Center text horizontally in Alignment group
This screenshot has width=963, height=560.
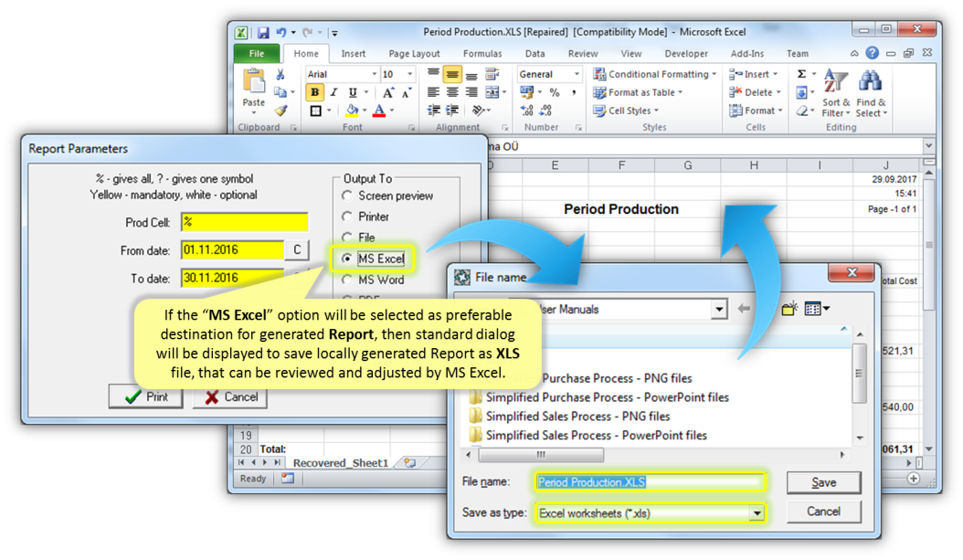452,92
